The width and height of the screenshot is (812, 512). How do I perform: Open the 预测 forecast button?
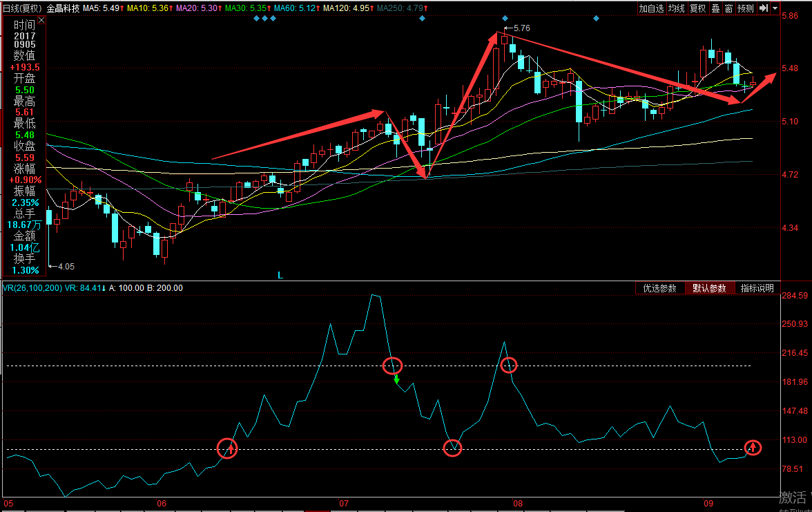coord(746,8)
